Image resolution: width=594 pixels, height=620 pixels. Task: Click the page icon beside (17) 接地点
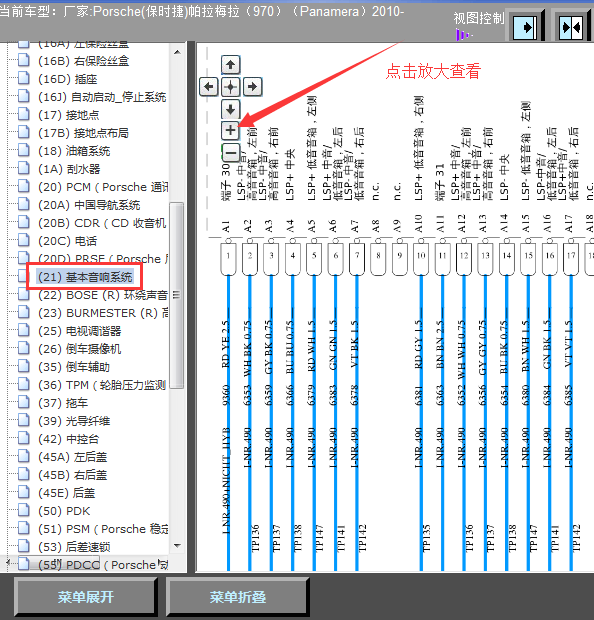[24, 114]
